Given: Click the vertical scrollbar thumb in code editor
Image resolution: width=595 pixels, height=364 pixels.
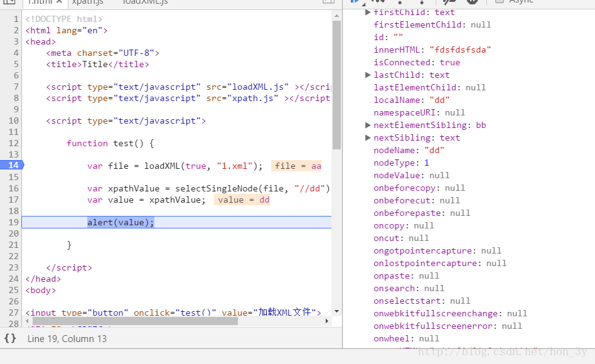Looking at the screenshot, I should (x=336, y=85).
